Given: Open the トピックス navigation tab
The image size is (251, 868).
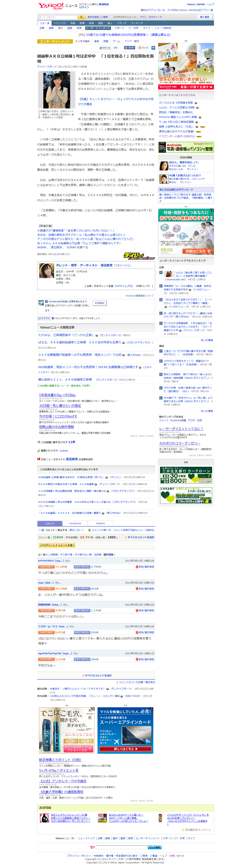Looking at the screenshot, I should click(60, 23).
